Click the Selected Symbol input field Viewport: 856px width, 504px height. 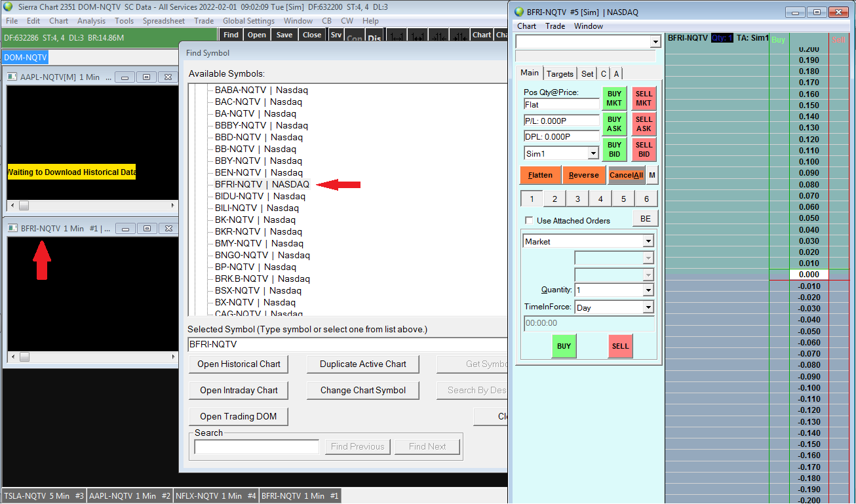347,344
